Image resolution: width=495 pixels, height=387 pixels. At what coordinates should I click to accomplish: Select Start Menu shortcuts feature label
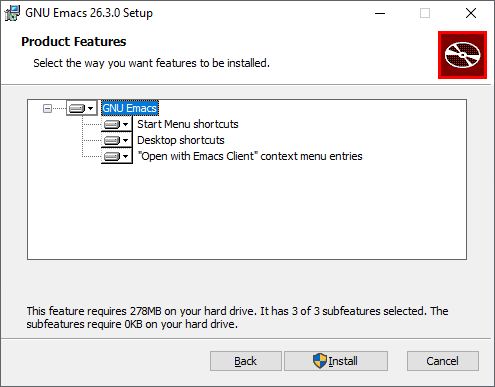(x=188, y=124)
